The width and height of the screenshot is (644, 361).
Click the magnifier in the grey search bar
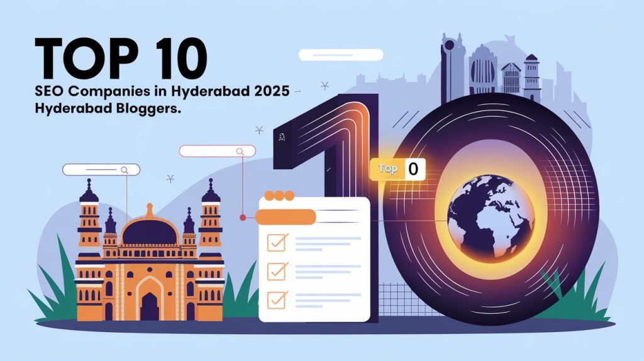(x=125, y=170)
